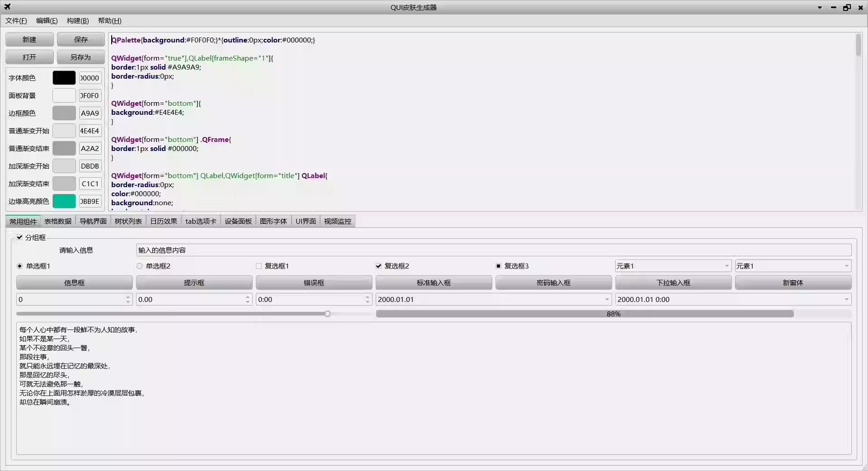Decrease the 0.00 decimal spin box
This screenshot has width=868, height=471.
point(248,302)
